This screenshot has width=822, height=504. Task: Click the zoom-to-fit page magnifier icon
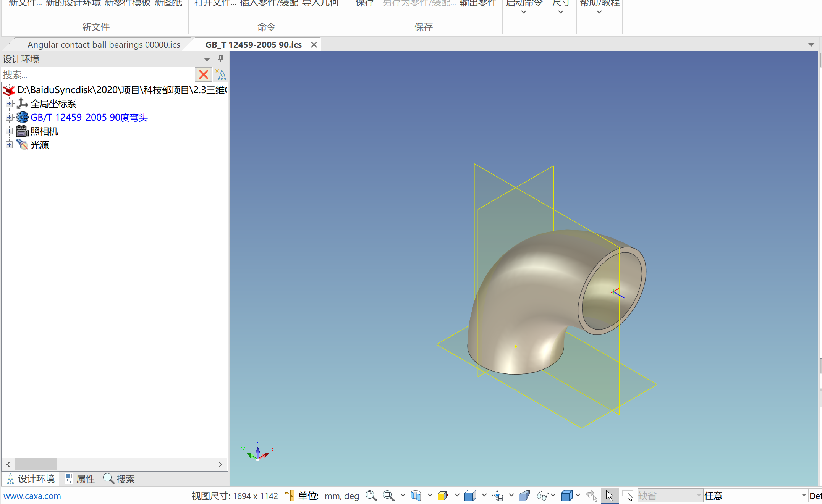pos(371,496)
